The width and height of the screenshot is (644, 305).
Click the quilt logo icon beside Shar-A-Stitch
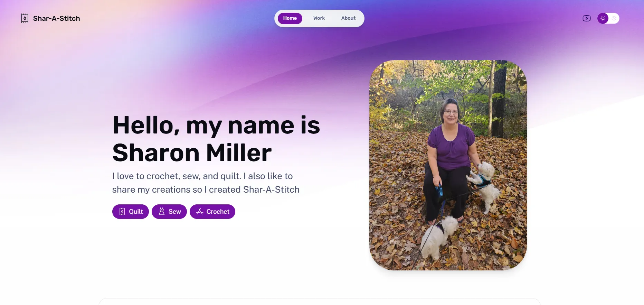25,18
